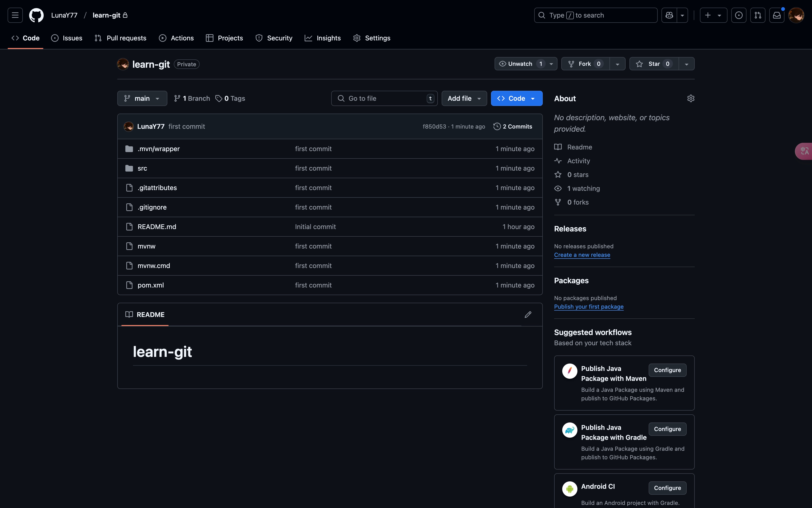The width and height of the screenshot is (812, 508).
Task: Configure Publish Java Package with Gradle
Action: tap(667, 429)
